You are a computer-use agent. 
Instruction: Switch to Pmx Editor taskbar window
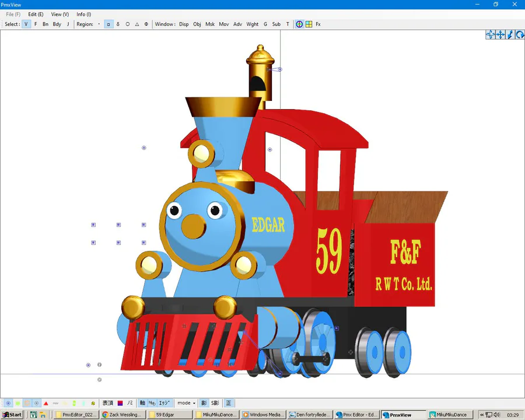click(357, 415)
